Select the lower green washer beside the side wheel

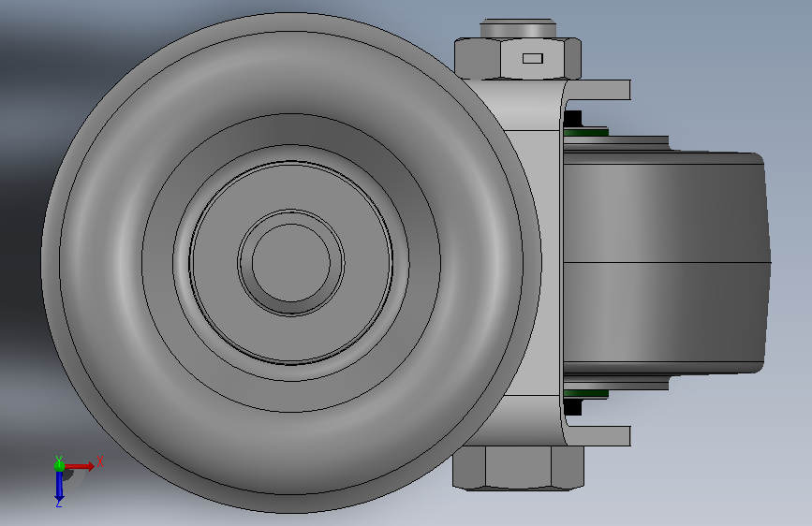click(x=585, y=393)
